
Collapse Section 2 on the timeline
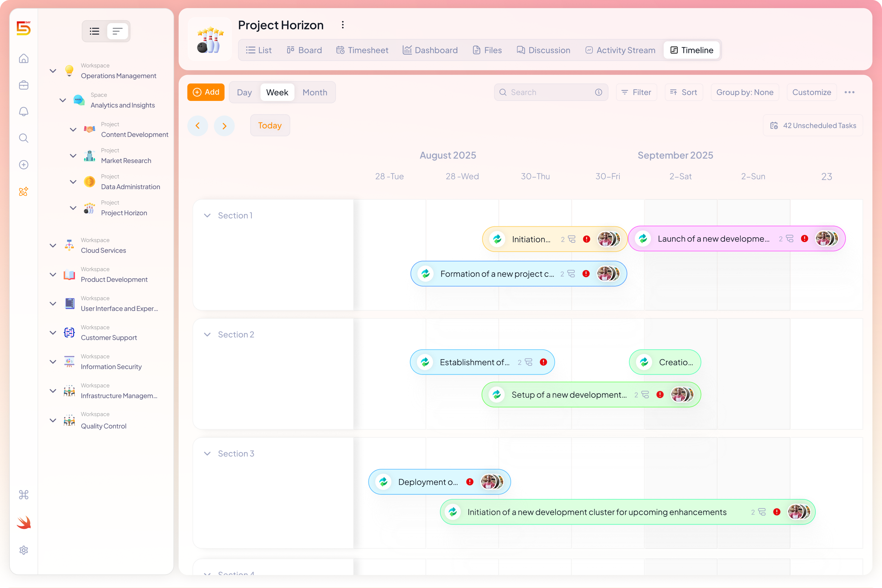tap(207, 334)
